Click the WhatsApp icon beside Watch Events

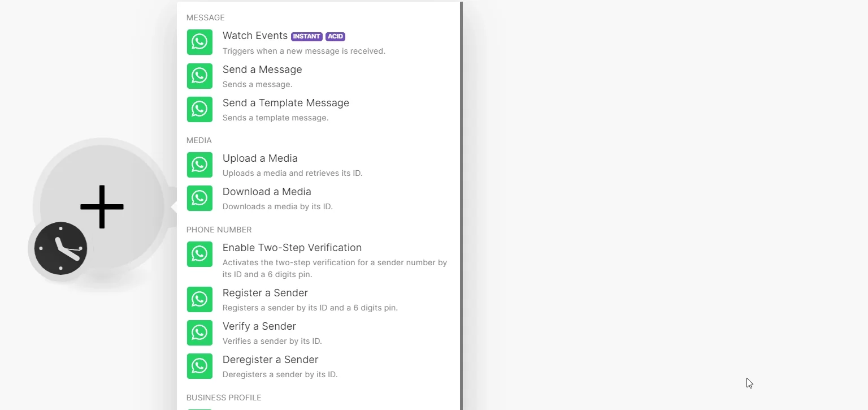coord(199,42)
